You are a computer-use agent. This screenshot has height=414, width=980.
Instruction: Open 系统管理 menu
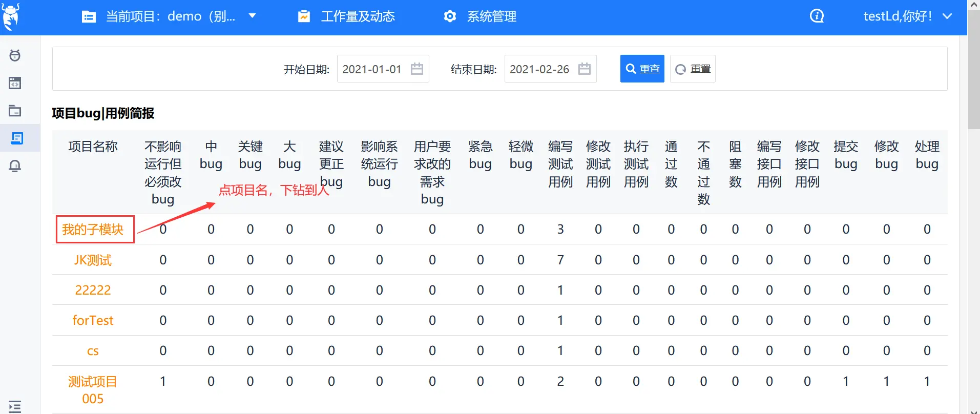pyautogui.click(x=491, y=16)
